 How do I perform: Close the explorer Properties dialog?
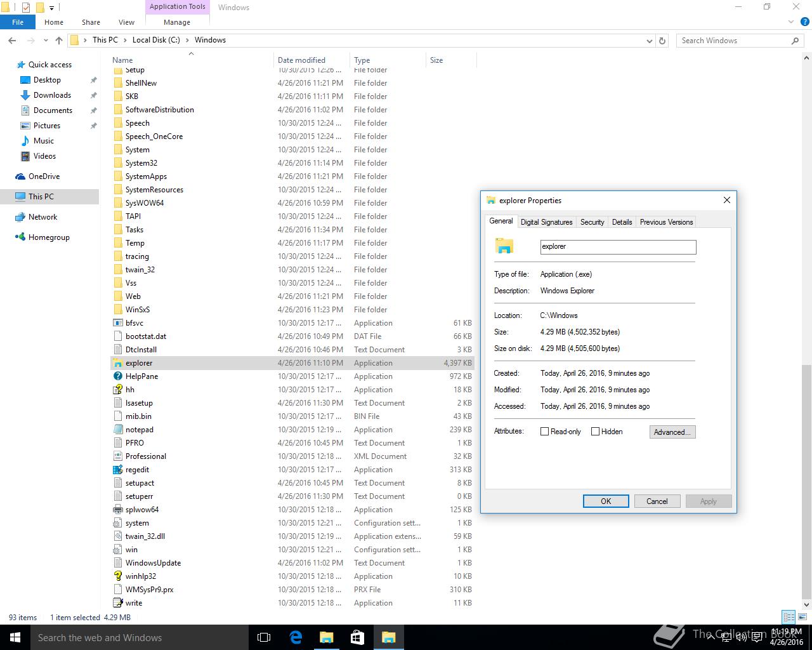click(x=727, y=200)
